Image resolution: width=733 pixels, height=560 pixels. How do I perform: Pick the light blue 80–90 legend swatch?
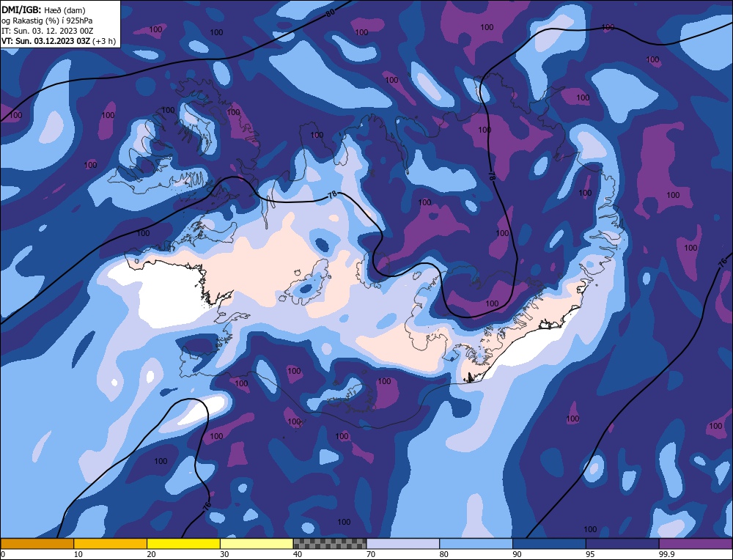(x=476, y=544)
